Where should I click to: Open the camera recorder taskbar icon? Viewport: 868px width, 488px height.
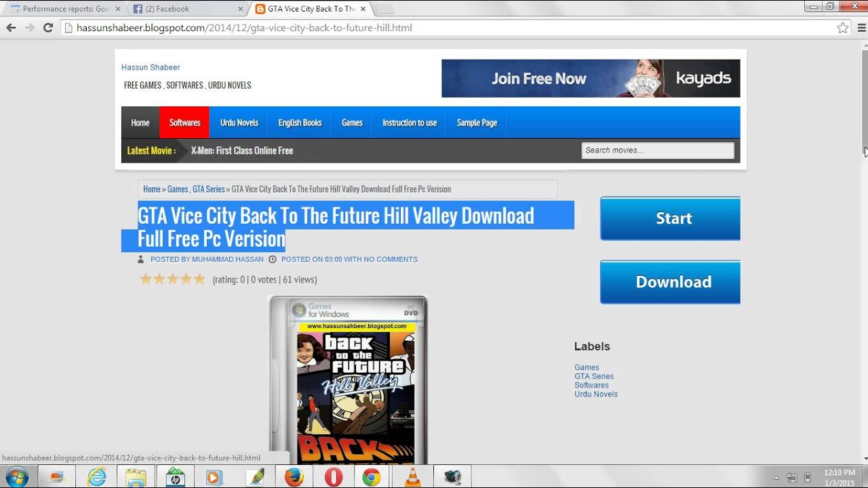pyautogui.click(x=451, y=477)
